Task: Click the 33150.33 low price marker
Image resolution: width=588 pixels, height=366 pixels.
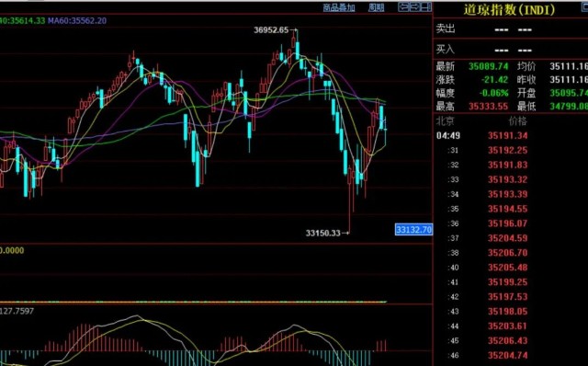Action: click(322, 233)
